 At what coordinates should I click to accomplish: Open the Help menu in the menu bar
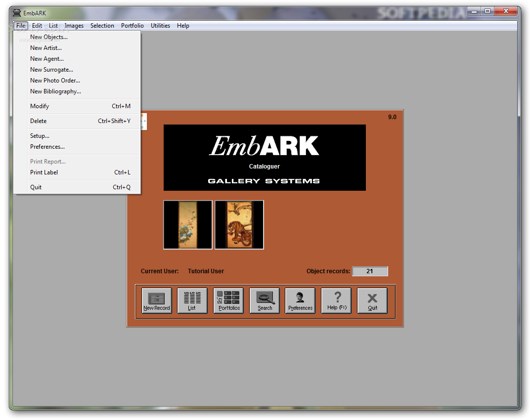(183, 25)
